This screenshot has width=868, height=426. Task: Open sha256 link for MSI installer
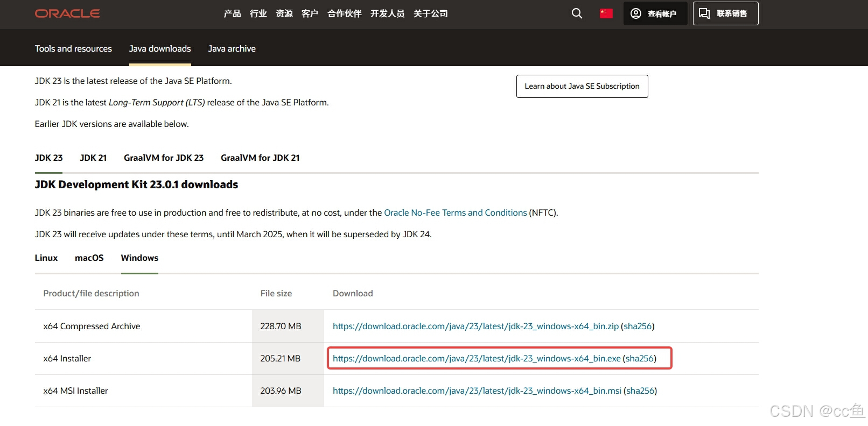[640, 390]
